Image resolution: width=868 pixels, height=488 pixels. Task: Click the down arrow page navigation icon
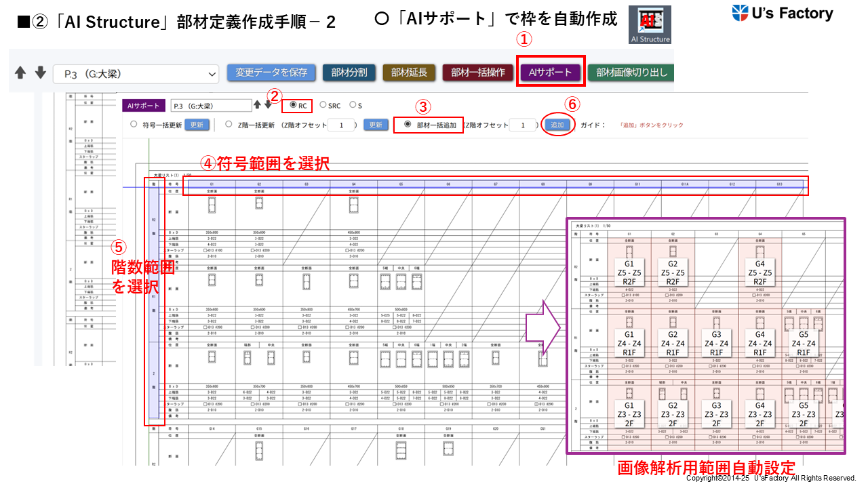(40, 73)
